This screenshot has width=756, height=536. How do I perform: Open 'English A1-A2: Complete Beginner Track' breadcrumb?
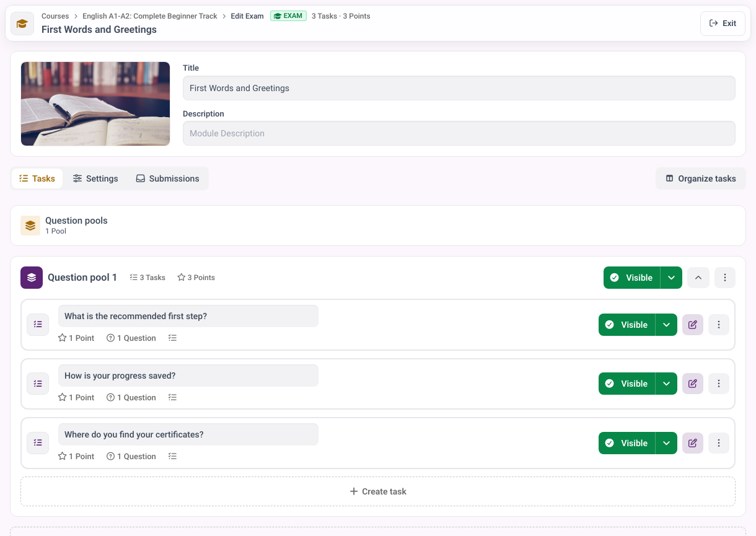click(x=150, y=16)
